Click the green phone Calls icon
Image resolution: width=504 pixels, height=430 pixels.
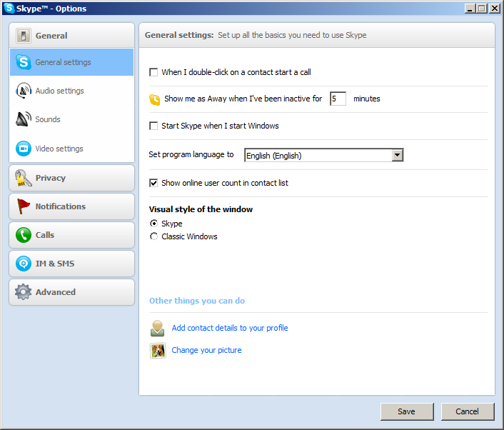point(24,235)
